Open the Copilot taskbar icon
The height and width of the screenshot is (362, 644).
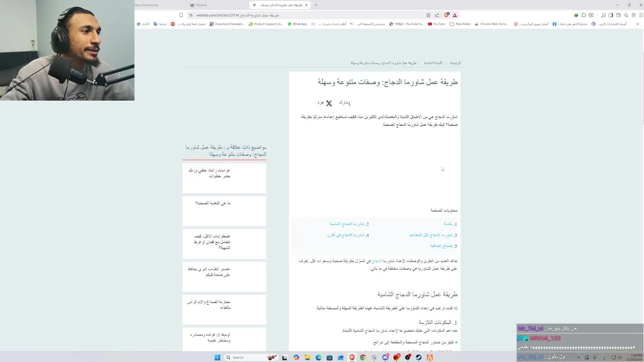tap(296, 357)
